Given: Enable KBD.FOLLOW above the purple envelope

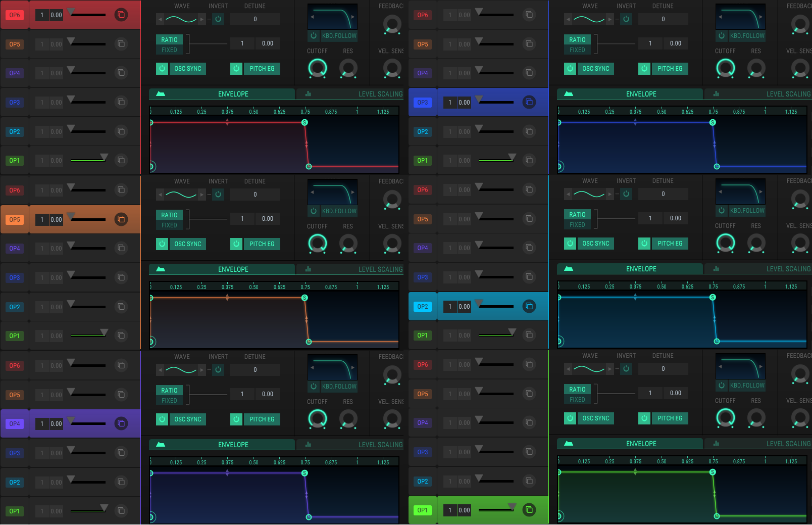Looking at the screenshot, I should 314,387.
